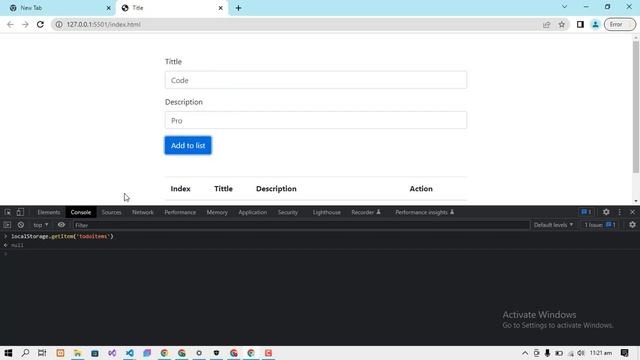Click the page vertical scrollbar
This screenshot has height=360, width=640.
(x=636, y=107)
